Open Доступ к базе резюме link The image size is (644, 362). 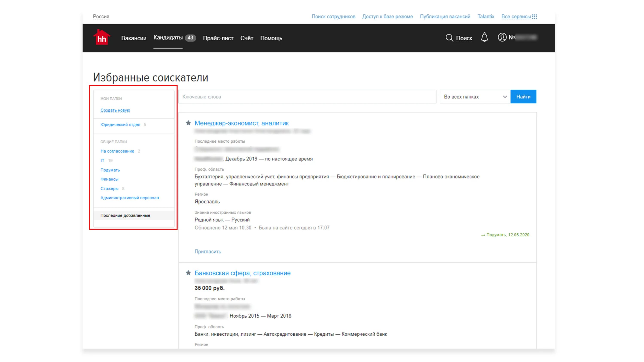coord(387,17)
